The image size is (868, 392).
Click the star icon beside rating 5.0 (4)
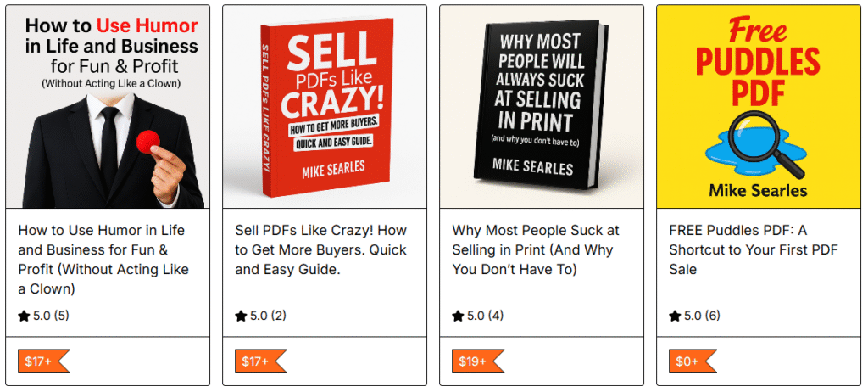(458, 316)
